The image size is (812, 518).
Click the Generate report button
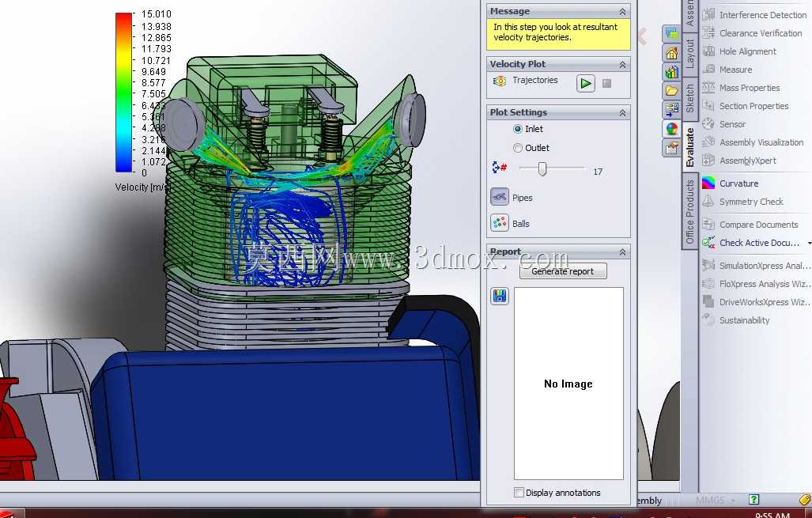tap(563, 271)
